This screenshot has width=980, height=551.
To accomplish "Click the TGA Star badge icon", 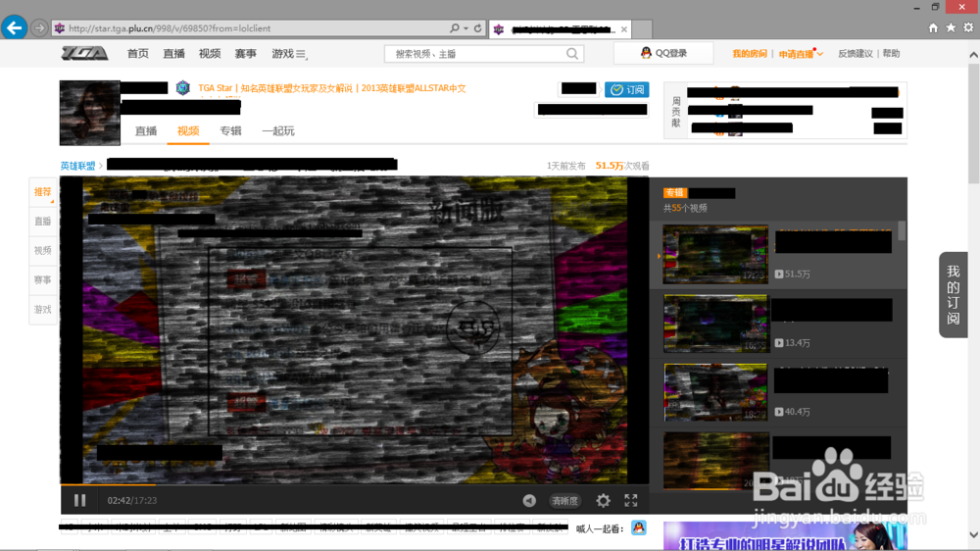I will 182,87.
